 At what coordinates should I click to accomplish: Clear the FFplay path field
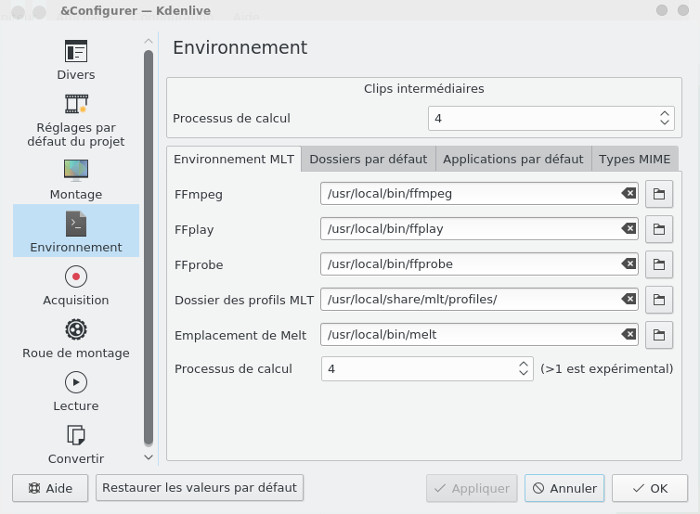[629, 229]
